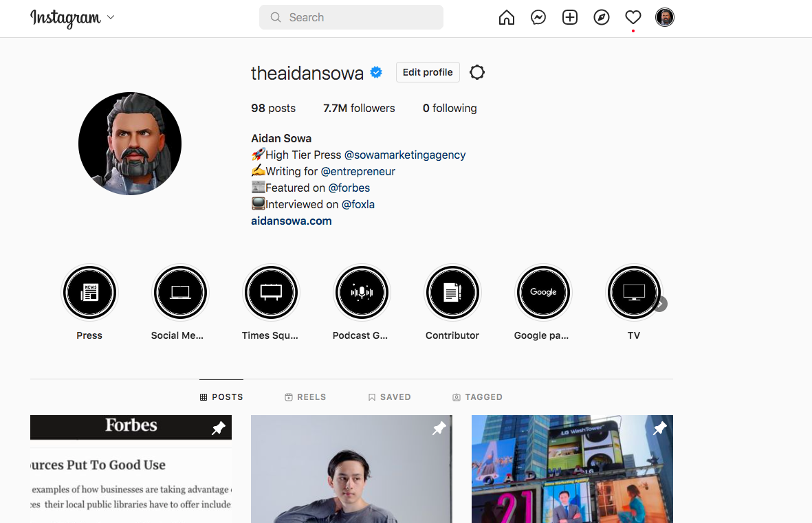Image resolution: width=812 pixels, height=523 pixels.
Task: Open the @sowamarketingagency mention link
Action: tap(405, 155)
